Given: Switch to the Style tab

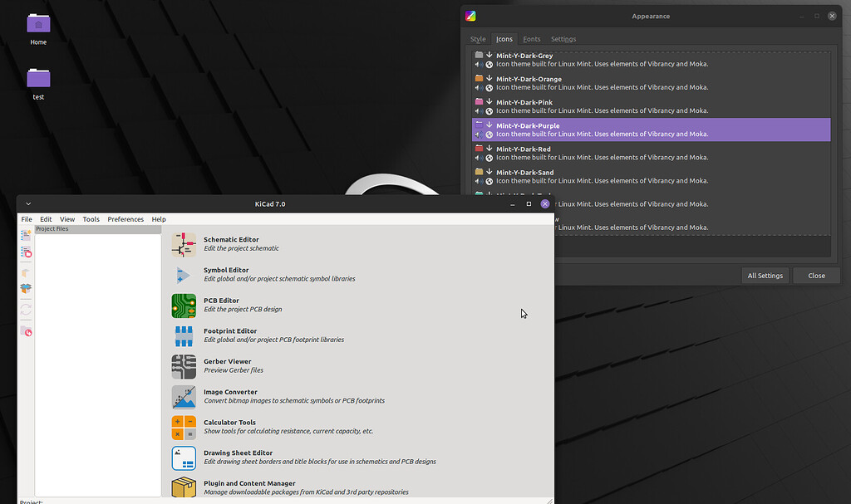Looking at the screenshot, I should [x=478, y=39].
